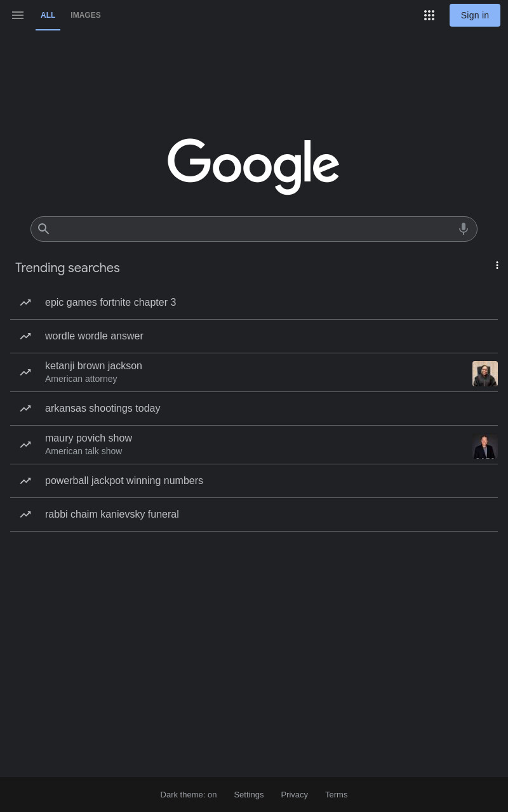Click the Google logo
This screenshot has height=812, width=508.
[253, 166]
